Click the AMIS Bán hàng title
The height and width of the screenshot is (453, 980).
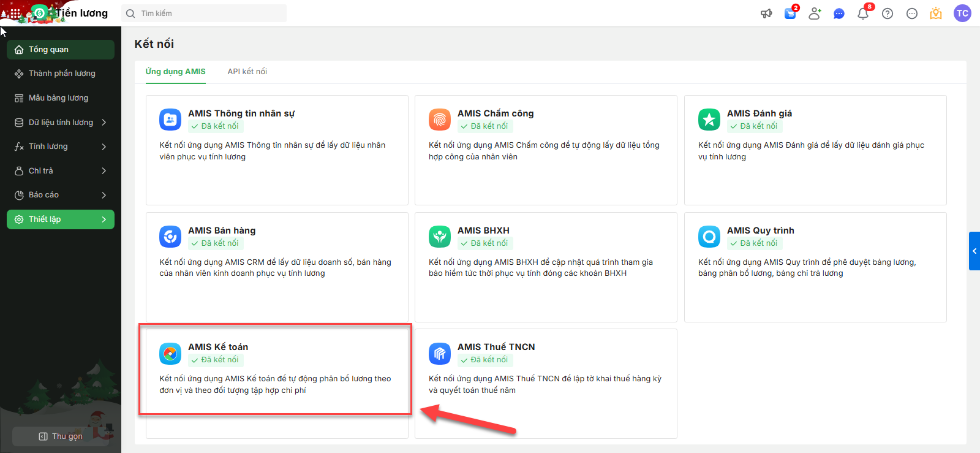pyautogui.click(x=222, y=230)
